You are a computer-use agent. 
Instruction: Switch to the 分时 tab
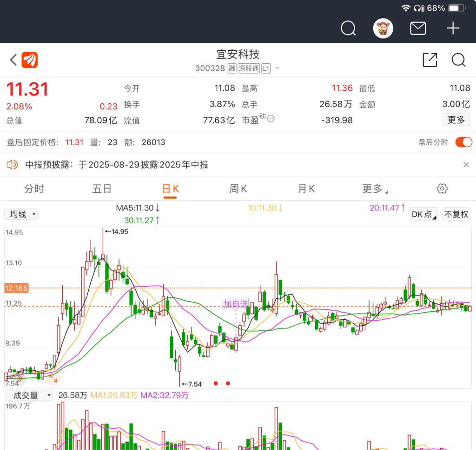(x=34, y=189)
